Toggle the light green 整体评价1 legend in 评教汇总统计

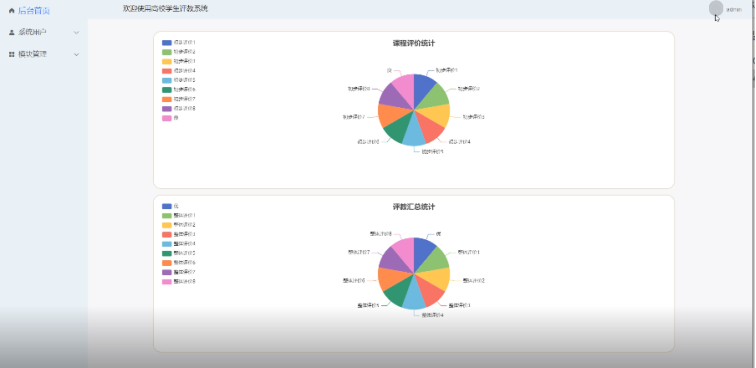tap(179, 216)
